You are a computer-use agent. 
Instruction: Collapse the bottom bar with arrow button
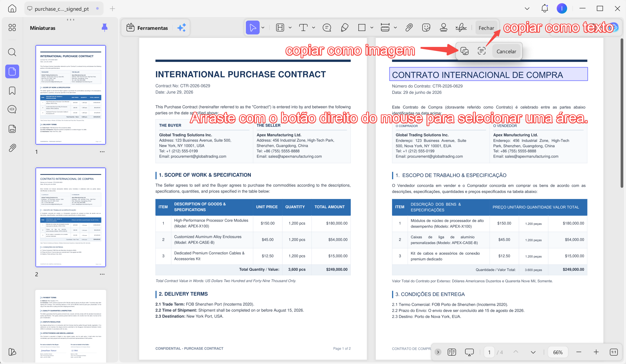coord(438,352)
